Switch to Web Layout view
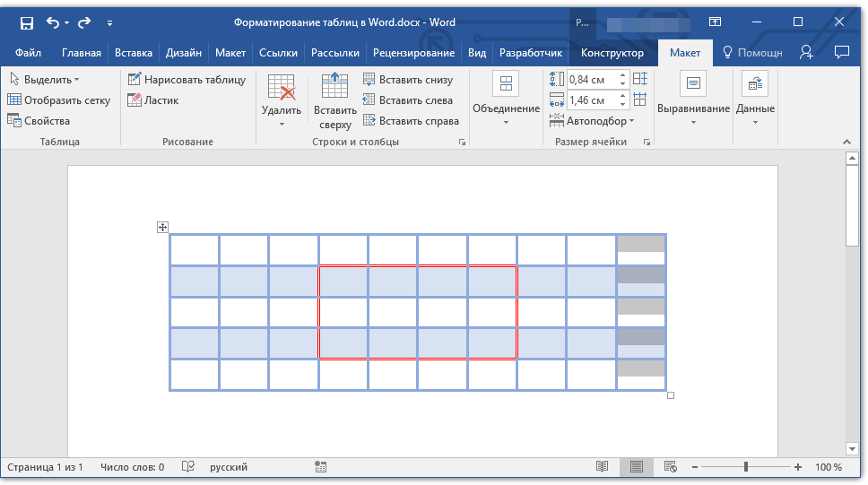The height and width of the screenshot is (485, 868). pyautogui.click(x=670, y=467)
